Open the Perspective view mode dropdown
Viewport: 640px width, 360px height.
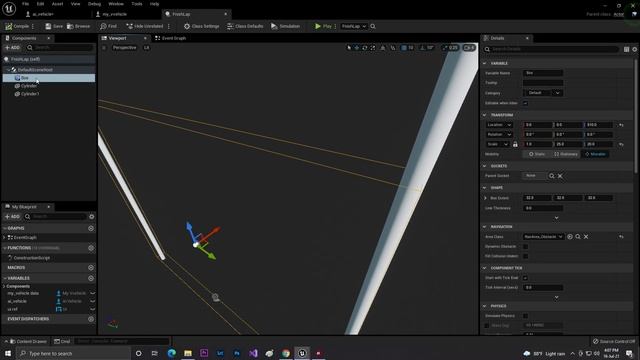coord(124,48)
